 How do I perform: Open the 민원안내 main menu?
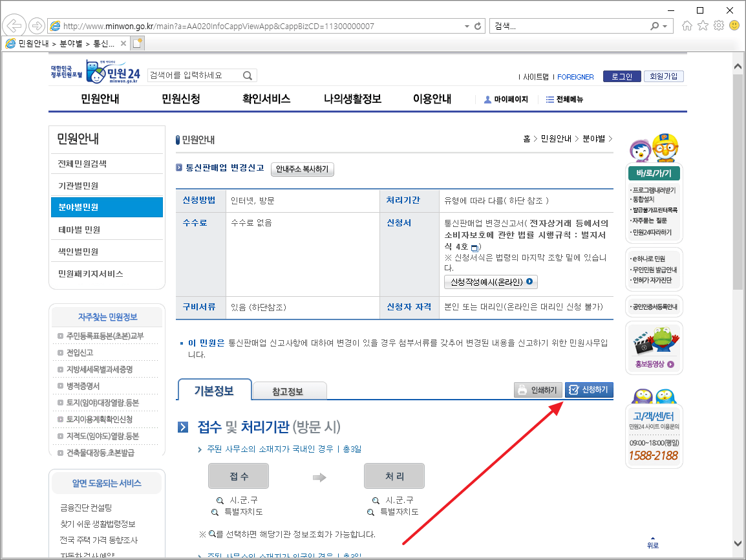coord(100,99)
